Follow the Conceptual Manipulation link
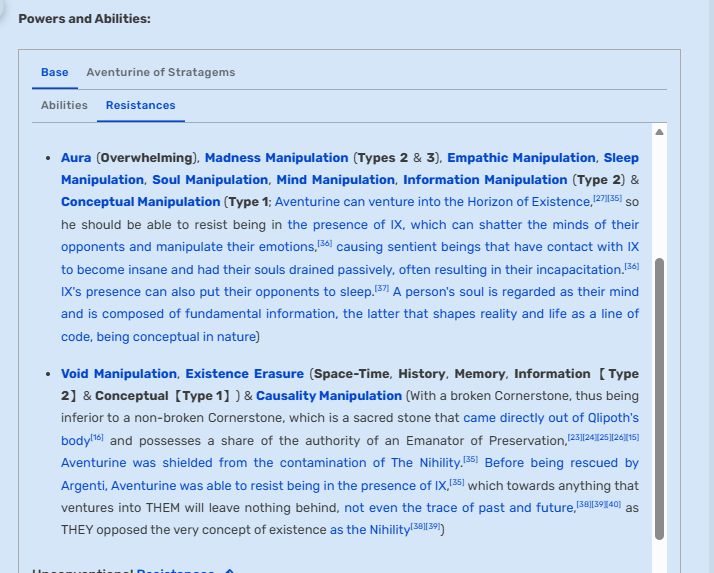 pyautogui.click(x=141, y=202)
